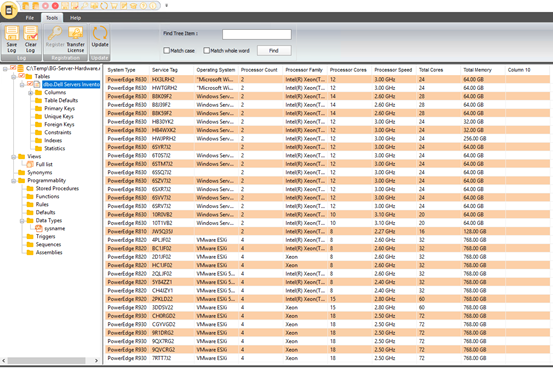
Task: Click the tree panel horizontal scrollbar thumb
Action: pyautogui.click(x=46, y=361)
